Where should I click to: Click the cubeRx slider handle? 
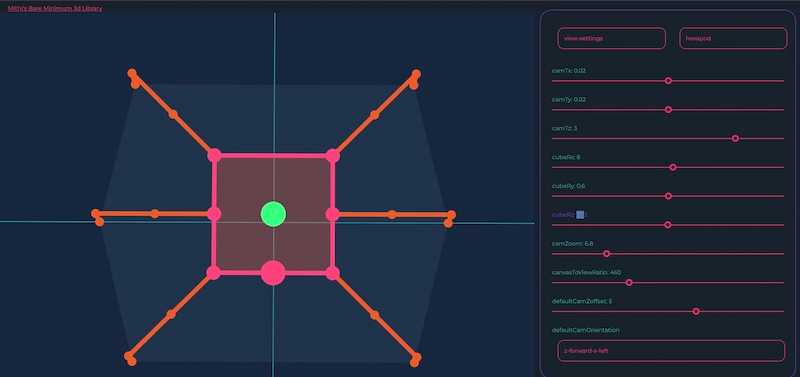click(x=672, y=167)
